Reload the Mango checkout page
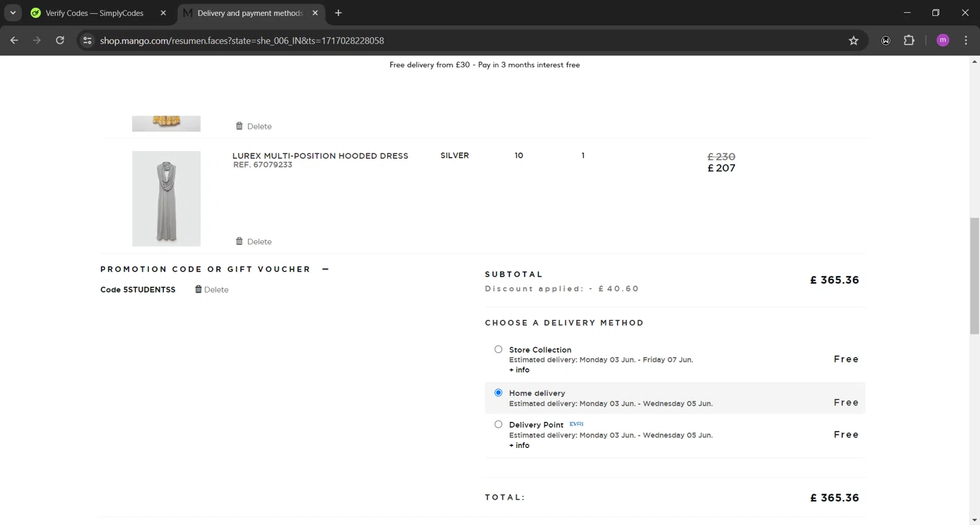This screenshot has width=980, height=525. 60,40
